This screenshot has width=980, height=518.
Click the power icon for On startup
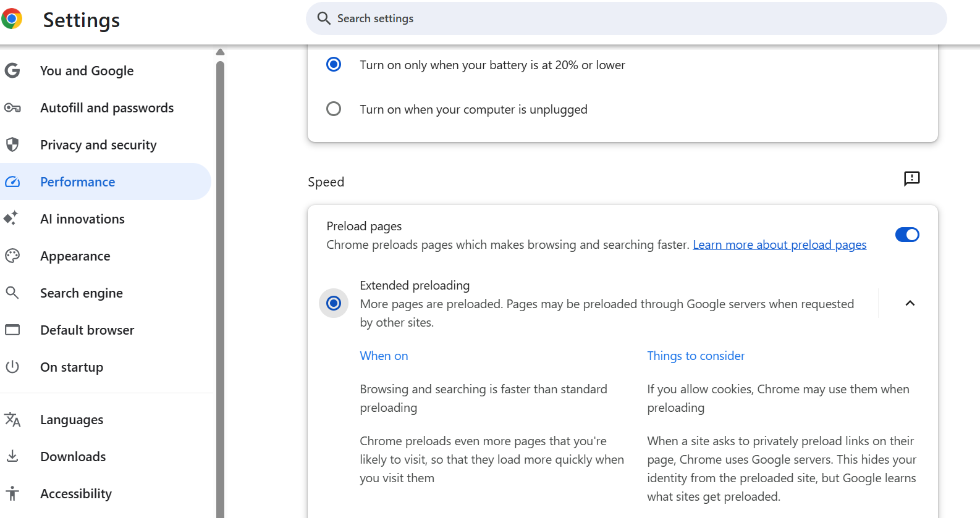click(12, 367)
